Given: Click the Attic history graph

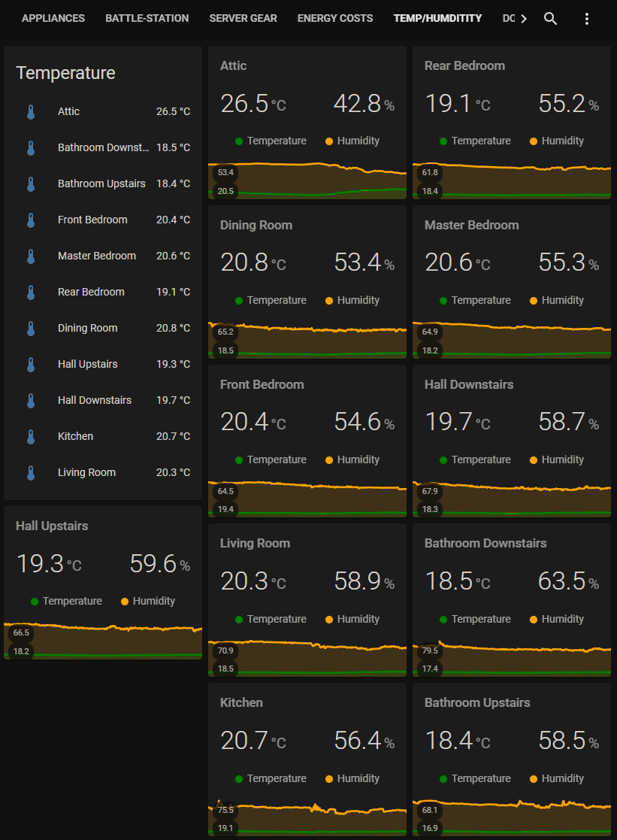Looking at the screenshot, I should point(307,180).
